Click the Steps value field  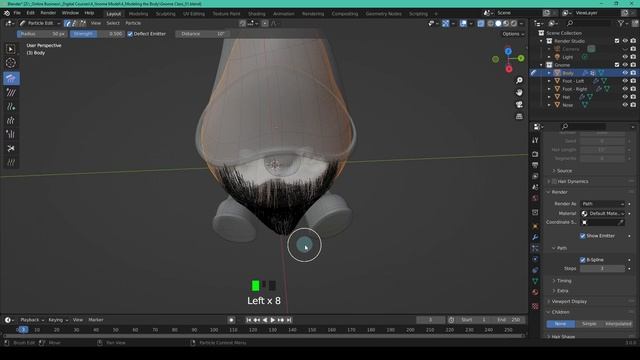tap(602, 269)
